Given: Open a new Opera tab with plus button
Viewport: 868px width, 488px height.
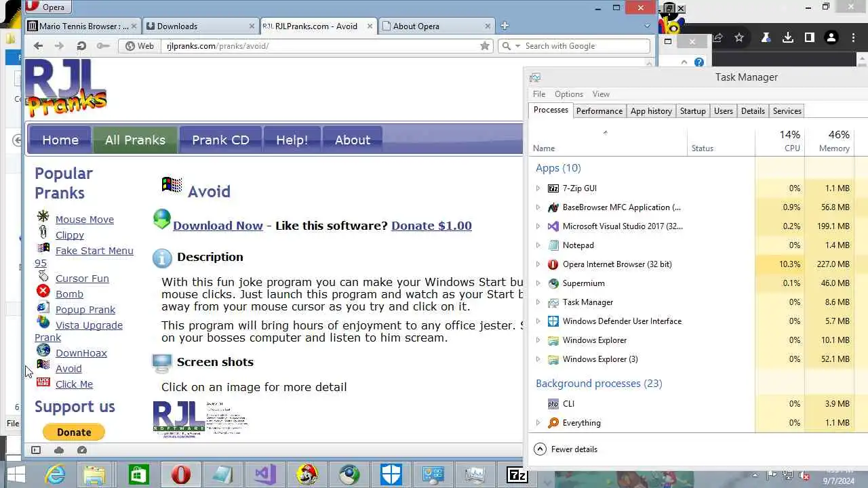Looking at the screenshot, I should click(505, 26).
